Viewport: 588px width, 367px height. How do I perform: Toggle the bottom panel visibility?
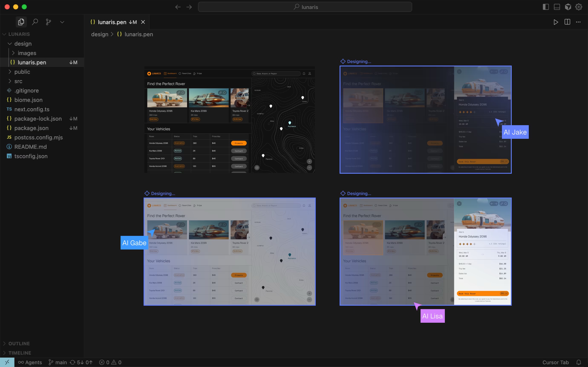point(557,7)
